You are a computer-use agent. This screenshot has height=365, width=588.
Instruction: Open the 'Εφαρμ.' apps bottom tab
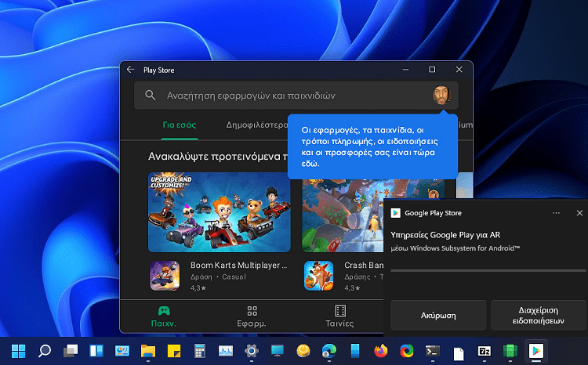pos(252,316)
